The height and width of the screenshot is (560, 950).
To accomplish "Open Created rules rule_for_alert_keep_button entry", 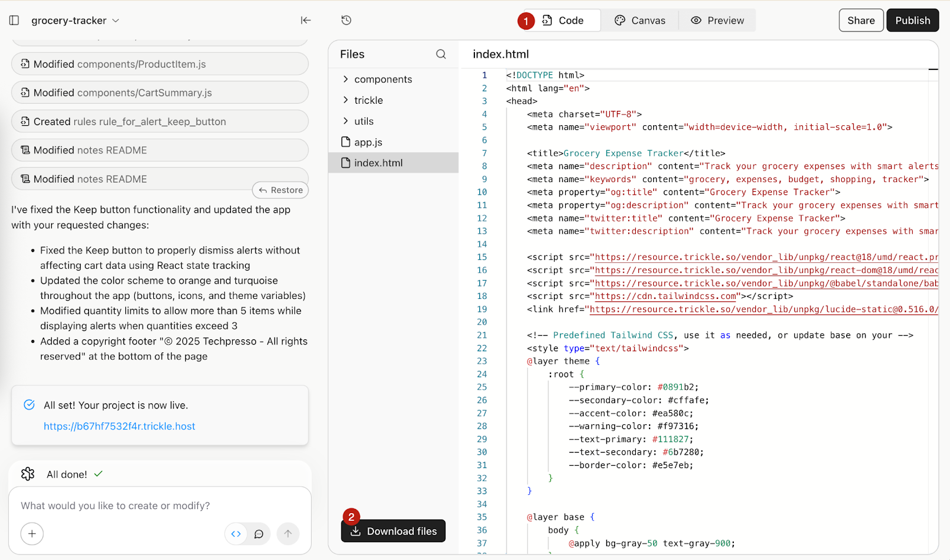I will 160,122.
